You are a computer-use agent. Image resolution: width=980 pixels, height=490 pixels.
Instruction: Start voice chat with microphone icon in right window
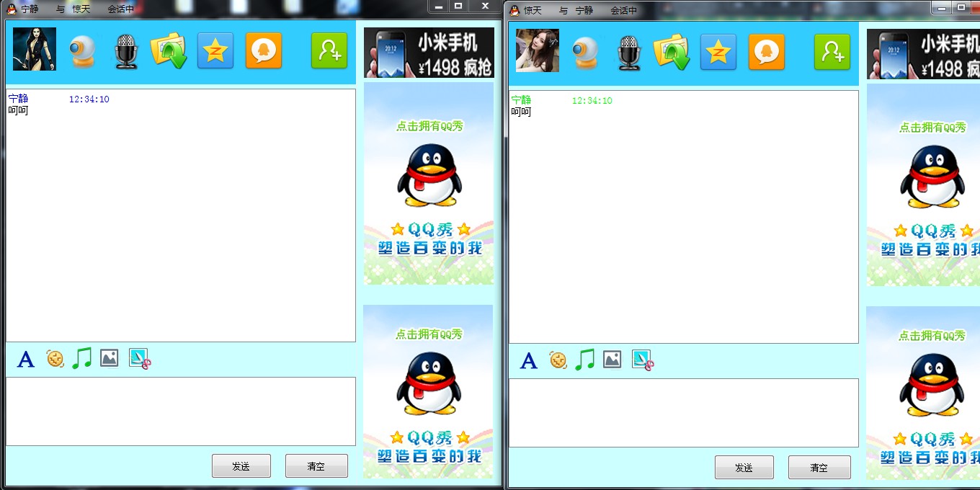coord(628,53)
